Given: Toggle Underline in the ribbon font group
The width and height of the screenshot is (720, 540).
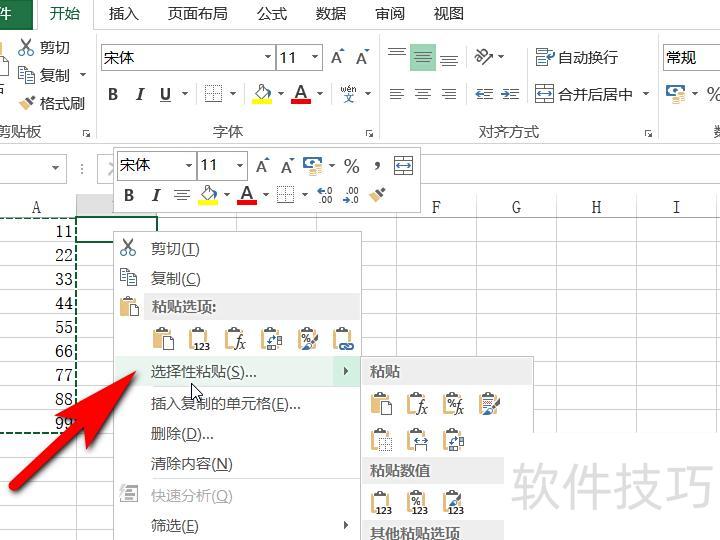Looking at the screenshot, I should tap(165, 94).
